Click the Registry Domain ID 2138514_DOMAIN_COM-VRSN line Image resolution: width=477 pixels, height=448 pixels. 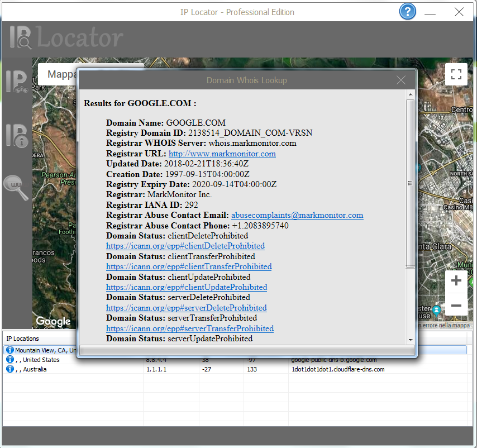(x=209, y=133)
